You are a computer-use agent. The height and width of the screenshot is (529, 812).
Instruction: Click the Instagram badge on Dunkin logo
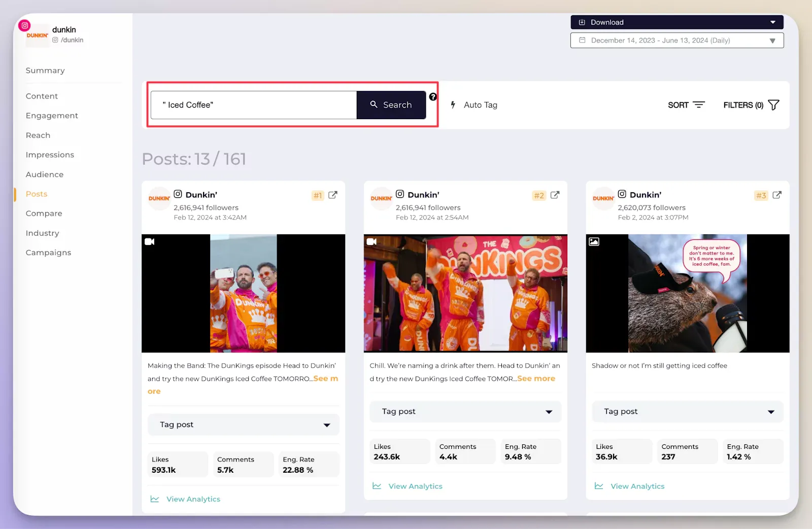(24, 25)
